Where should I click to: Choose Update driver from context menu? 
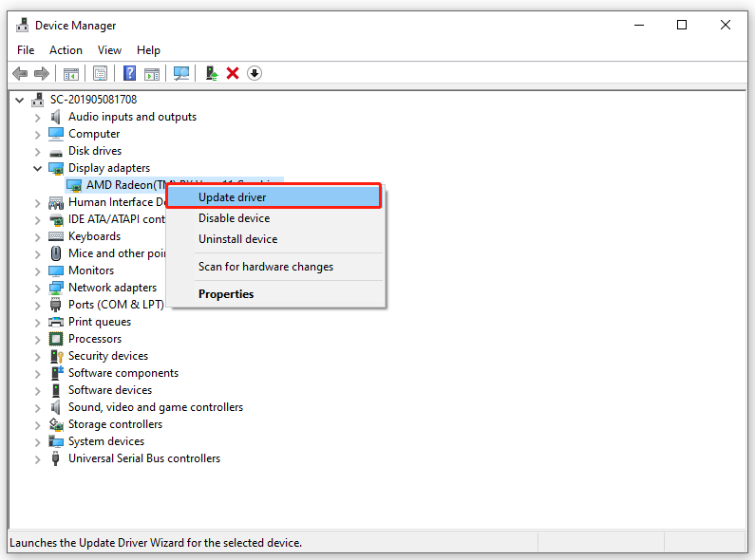click(x=274, y=197)
